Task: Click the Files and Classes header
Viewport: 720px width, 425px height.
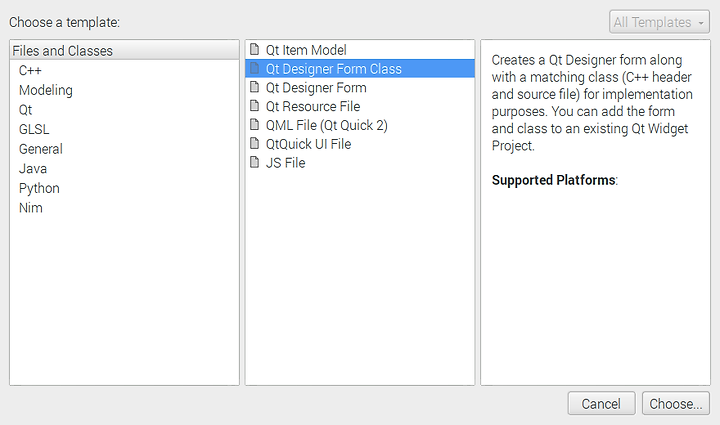Action: [x=124, y=50]
